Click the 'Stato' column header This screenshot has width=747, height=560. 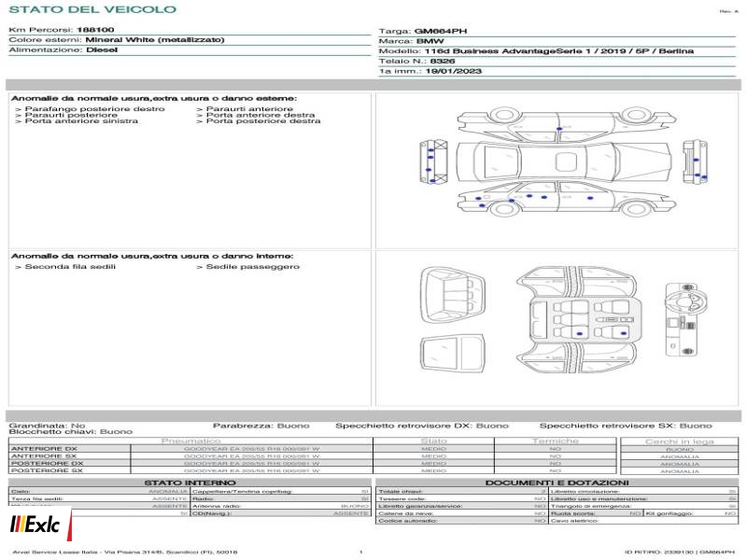pos(433,441)
